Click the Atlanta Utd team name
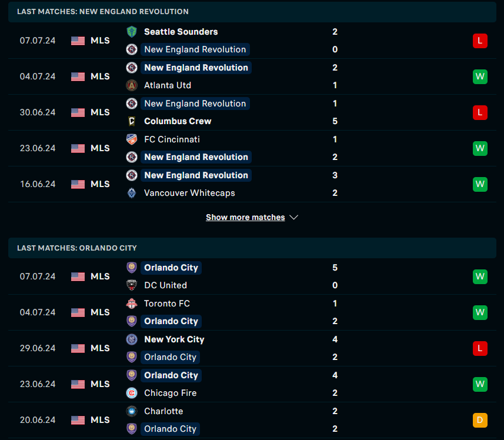 [168, 85]
